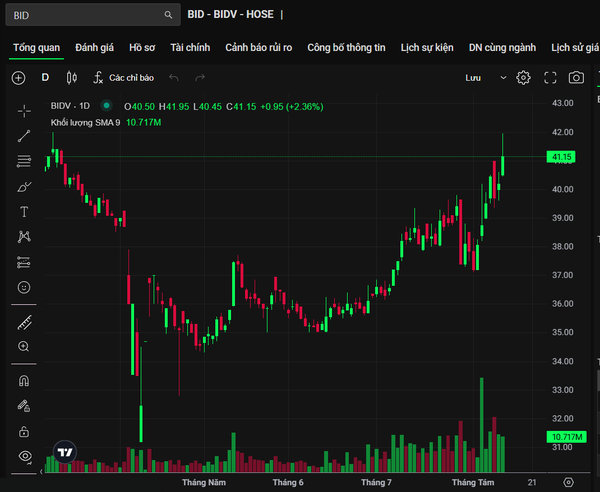600x492 pixels.
Task: Open the Hồ sơ tab
Action: [x=142, y=47]
